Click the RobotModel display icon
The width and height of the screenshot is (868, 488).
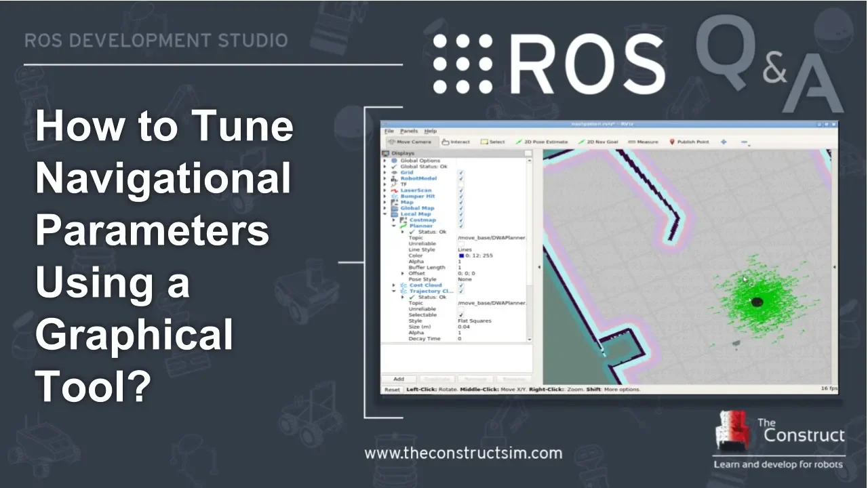tap(394, 178)
